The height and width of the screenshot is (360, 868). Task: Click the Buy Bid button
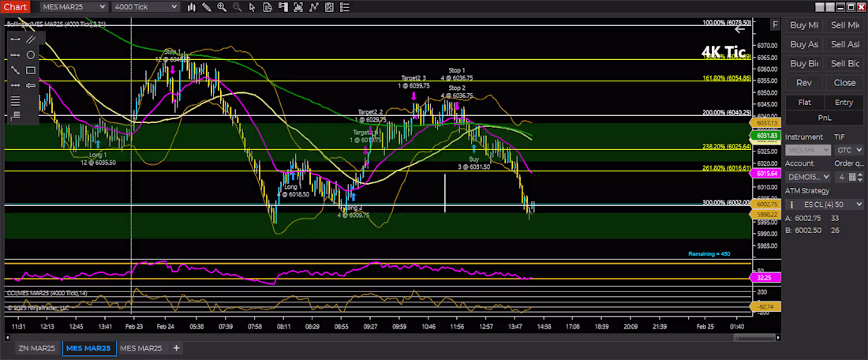[804, 64]
